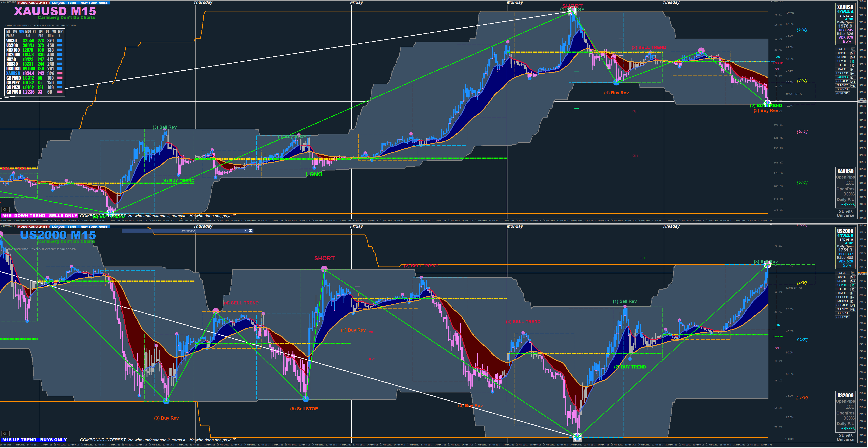Toggle the ON button in bottom US2000 chart

[x=5, y=434]
